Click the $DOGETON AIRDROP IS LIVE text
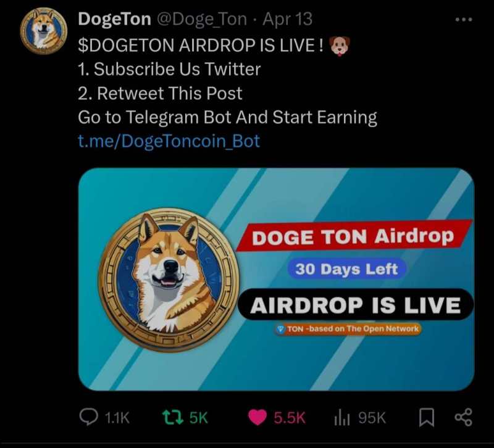 pos(200,45)
